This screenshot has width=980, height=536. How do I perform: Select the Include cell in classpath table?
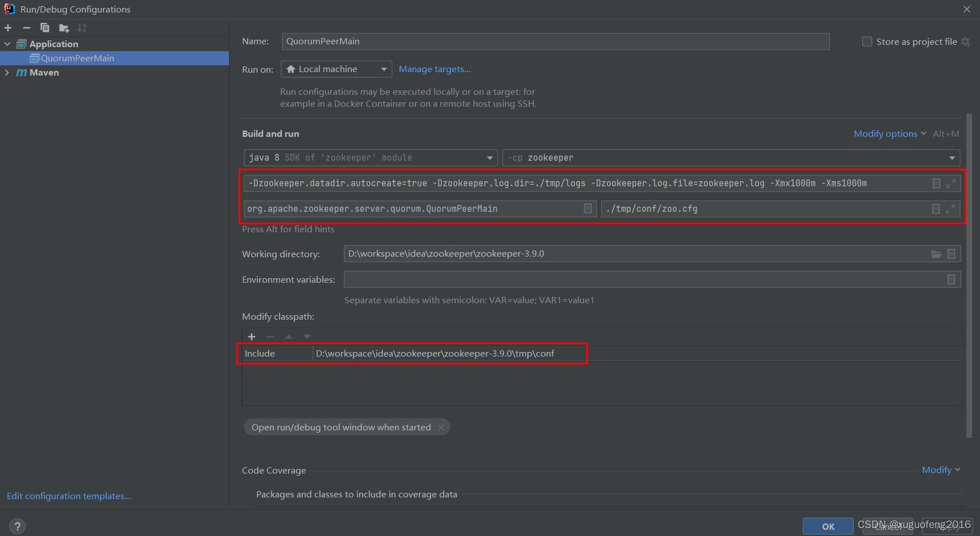[277, 353]
